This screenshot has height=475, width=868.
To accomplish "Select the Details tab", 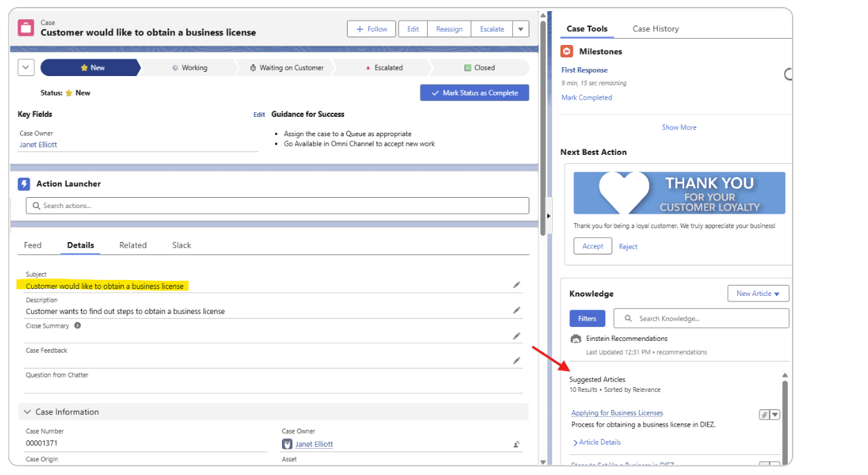I will pos(80,245).
